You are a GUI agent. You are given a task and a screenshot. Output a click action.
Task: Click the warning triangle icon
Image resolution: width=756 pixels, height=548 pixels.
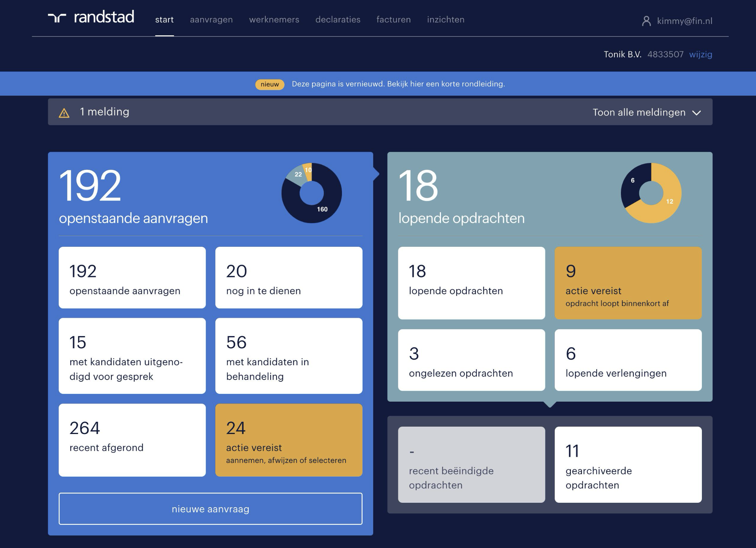click(x=64, y=113)
